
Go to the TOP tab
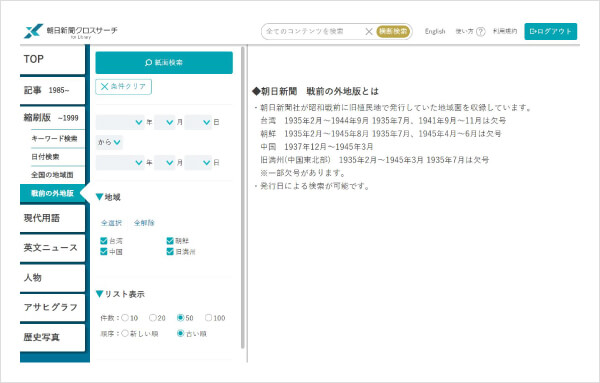pyautogui.click(x=52, y=59)
